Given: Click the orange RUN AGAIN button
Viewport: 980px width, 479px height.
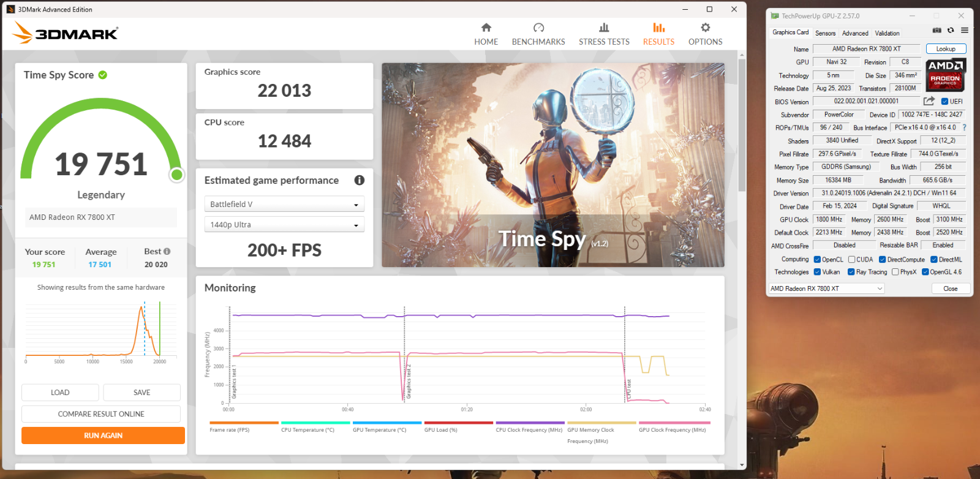Looking at the screenshot, I should [103, 436].
